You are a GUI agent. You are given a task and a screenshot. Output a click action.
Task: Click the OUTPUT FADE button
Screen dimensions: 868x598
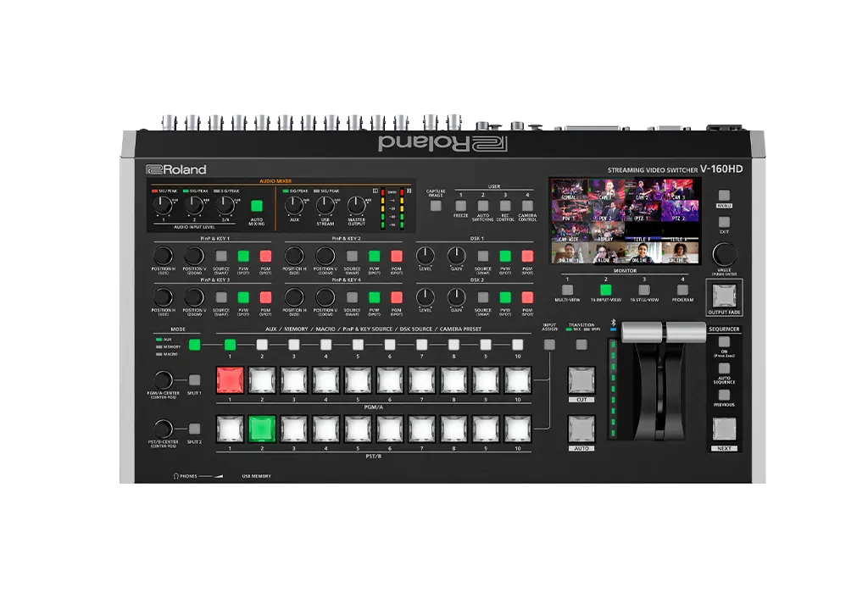[x=724, y=296]
